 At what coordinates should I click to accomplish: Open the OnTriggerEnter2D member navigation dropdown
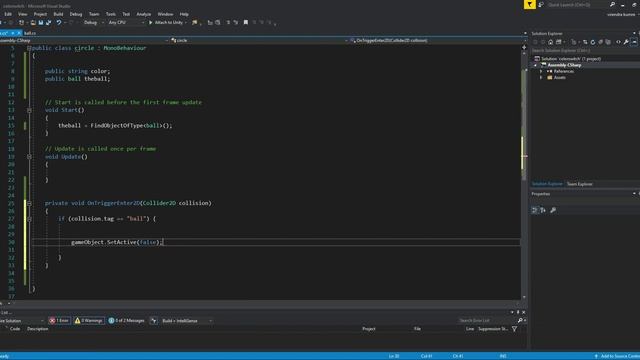point(437,40)
